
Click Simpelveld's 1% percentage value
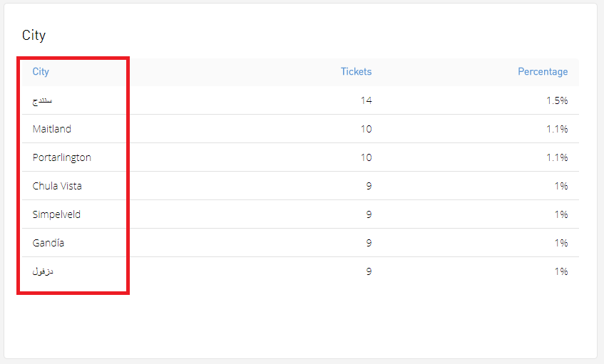point(561,214)
